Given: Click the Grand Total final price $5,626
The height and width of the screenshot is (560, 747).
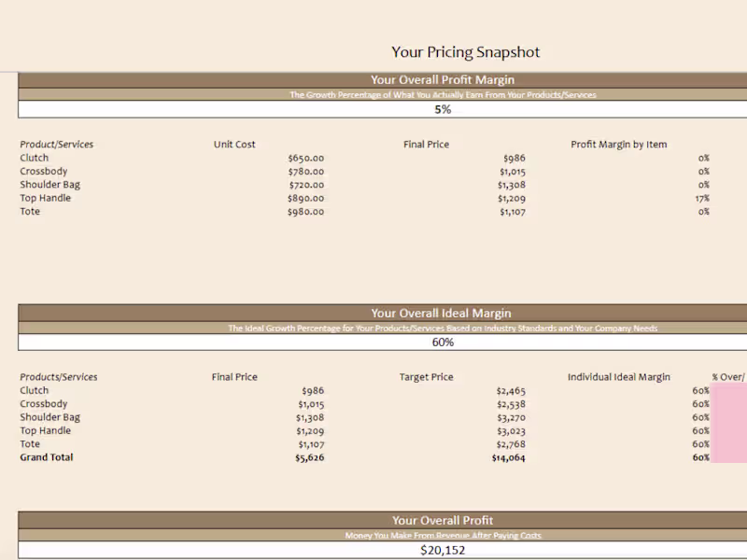Looking at the screenshot, I should tap(310, 457).
